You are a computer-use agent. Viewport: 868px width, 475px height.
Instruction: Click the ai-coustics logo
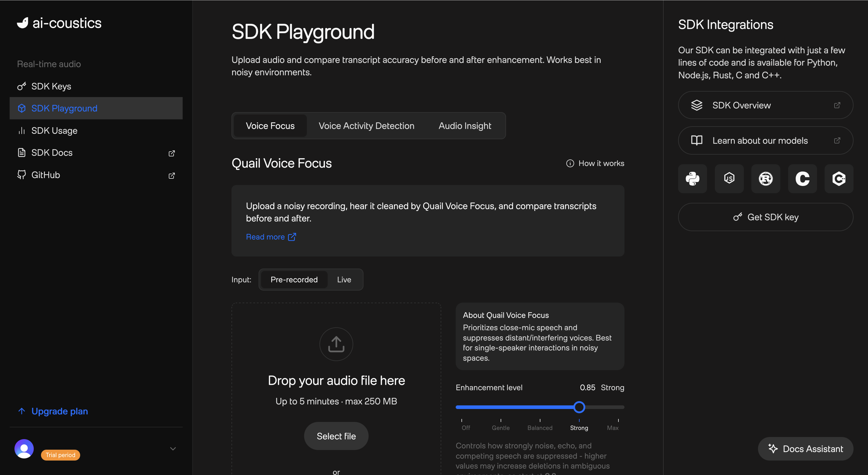pyautogui.click(x=59, y=23)
